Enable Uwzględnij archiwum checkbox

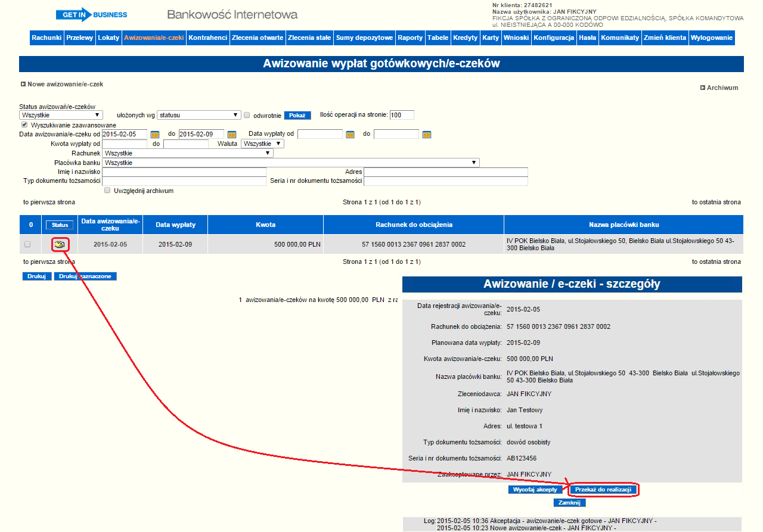tap(107, 191)
